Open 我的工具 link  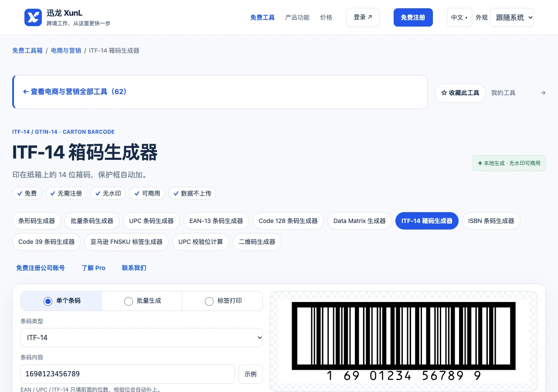[x=503, y=93]
